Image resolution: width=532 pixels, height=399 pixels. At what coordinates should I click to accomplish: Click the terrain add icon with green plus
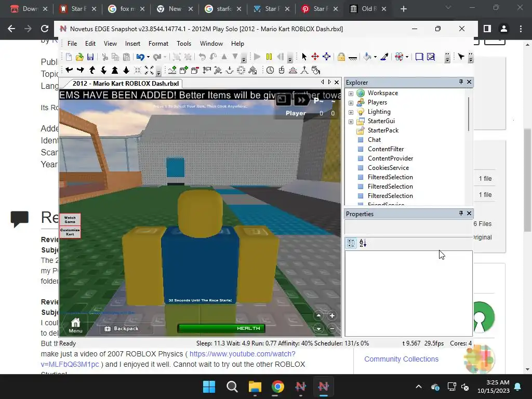point(172,70)
